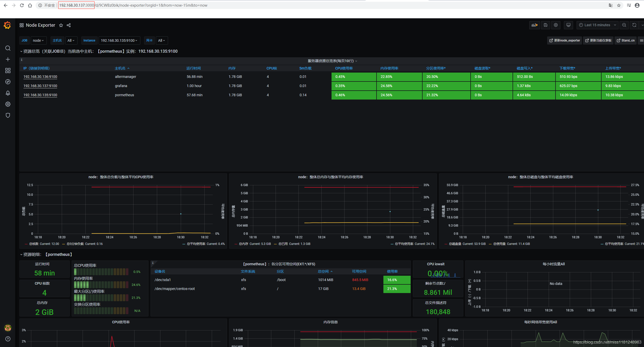Star the Node Exporter dashboard

(x=61, y=25)
